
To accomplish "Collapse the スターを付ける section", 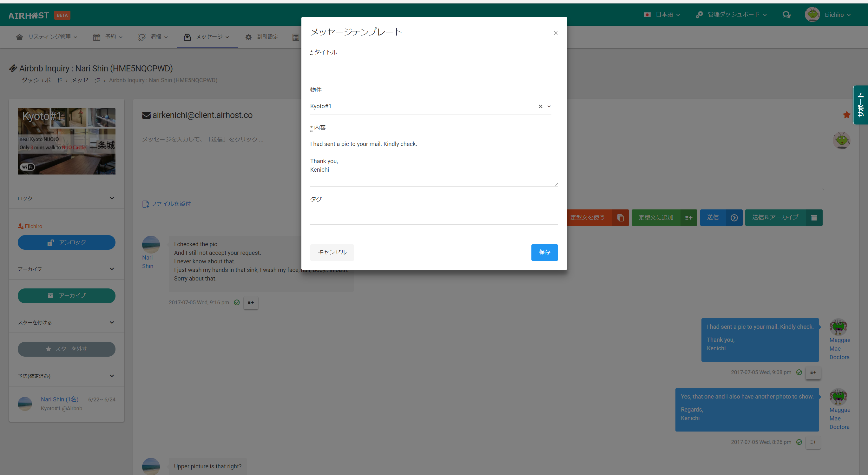I will tap(112, 323).
